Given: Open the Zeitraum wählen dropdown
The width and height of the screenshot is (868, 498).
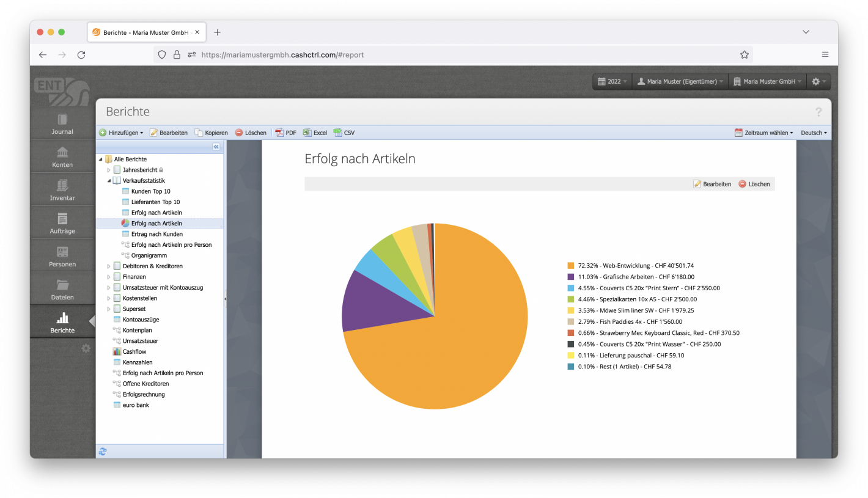Looking at the screenshot, I should click(x=763, y=133).
